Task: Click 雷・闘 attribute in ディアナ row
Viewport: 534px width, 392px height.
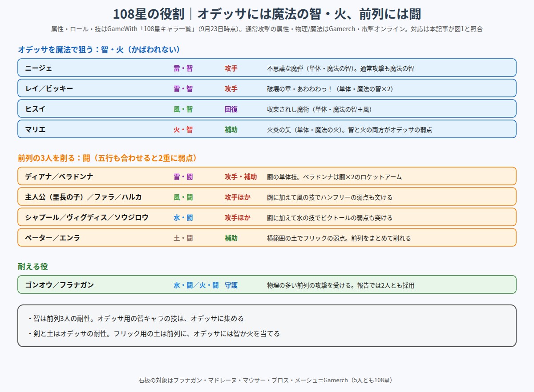Action: (183, 177)
